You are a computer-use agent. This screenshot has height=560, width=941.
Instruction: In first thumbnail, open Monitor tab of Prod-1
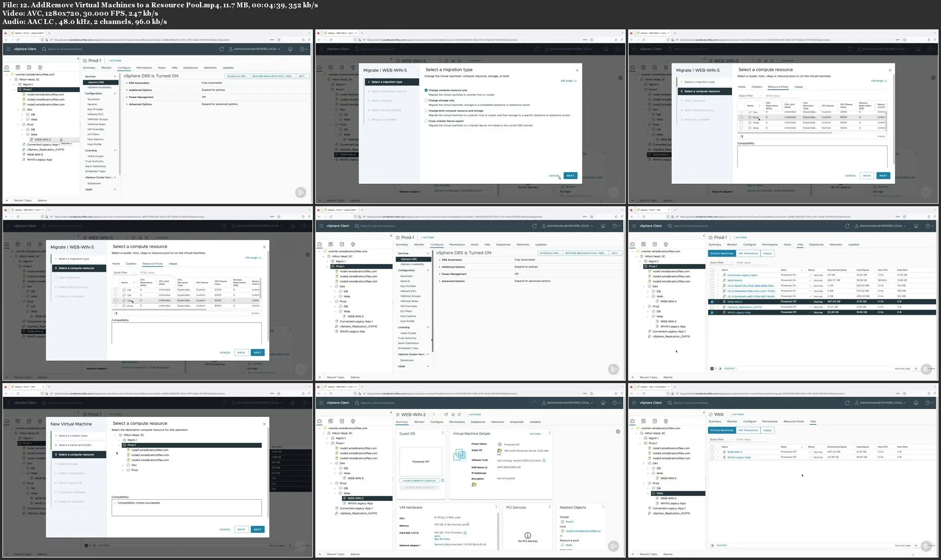coord(106,68)
